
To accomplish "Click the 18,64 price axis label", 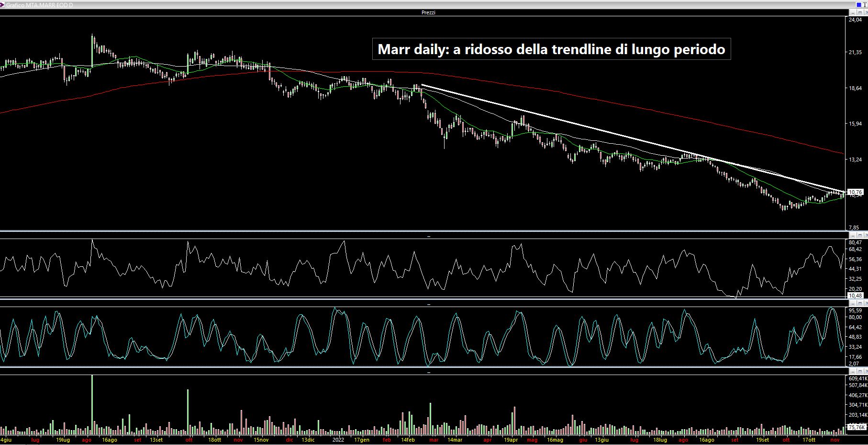I will [x=855, y=88].
